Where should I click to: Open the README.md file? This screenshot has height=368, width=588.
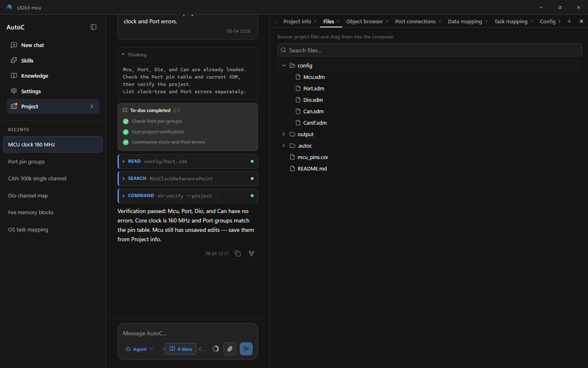pos(312,168)
